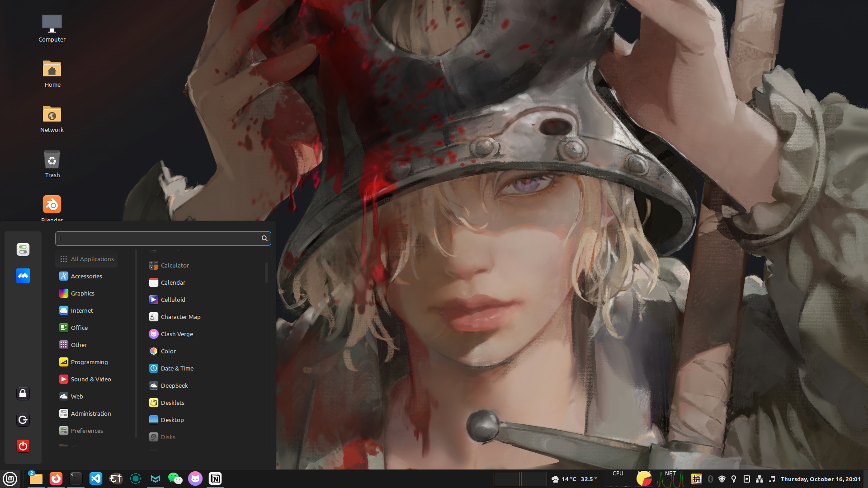
Task: Open the Blender desktop shortcut
Action: (52, 205)
